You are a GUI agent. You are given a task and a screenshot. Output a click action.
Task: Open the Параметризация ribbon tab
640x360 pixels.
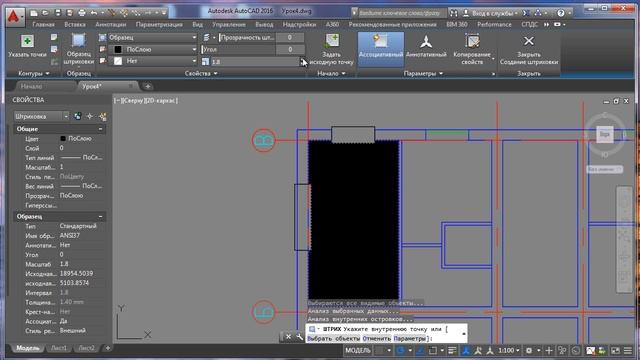[x=159, y=24]
